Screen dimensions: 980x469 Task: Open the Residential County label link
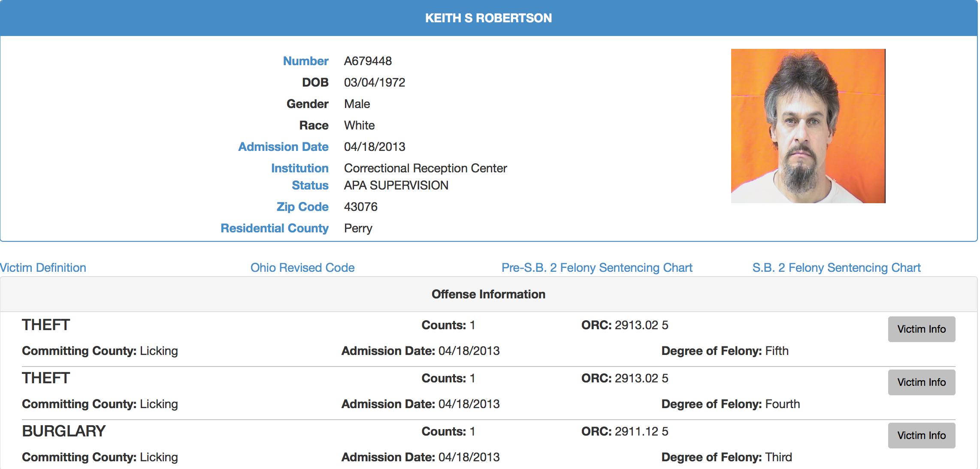pyautogui.click(x=275, y=228)
